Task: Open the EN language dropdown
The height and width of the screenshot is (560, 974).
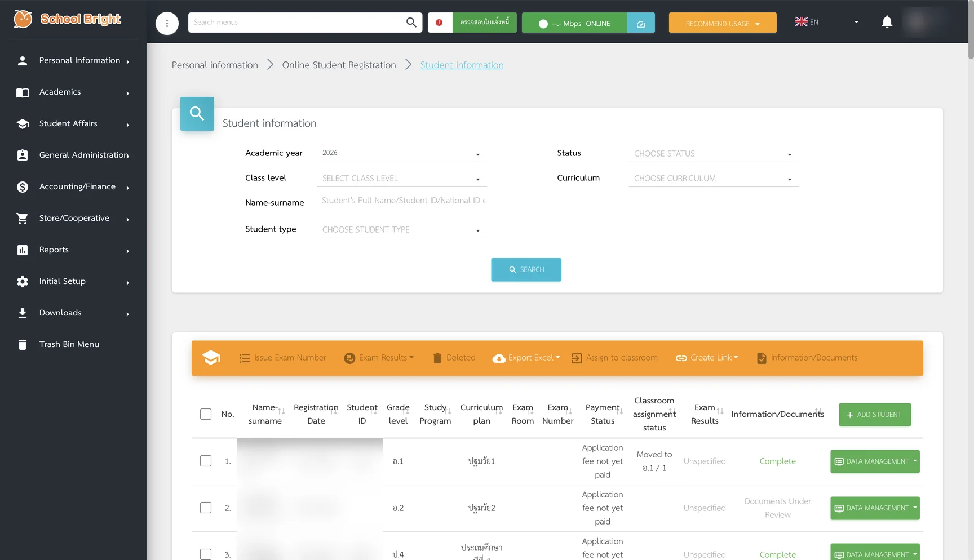Action: pyautogui.click(x=826, y=22)
